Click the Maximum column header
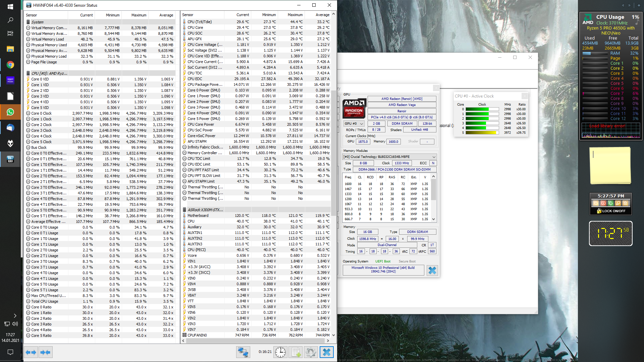Image resolution: width=644 pixels, height=362 pixels. (x=139, y=15)
